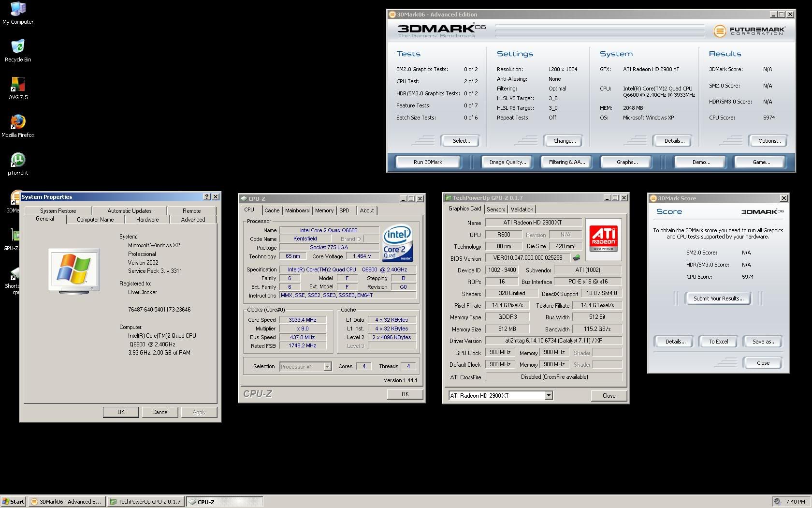Open the Processor selection dropdown in CPU-Z

point(327,367)
